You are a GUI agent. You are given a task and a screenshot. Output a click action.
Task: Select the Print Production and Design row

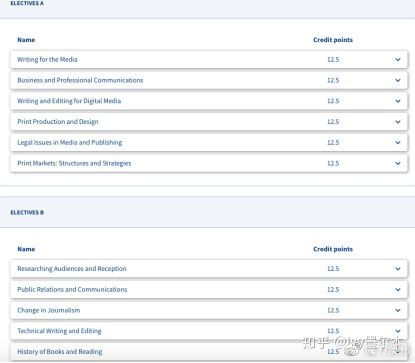coord(209,122)
